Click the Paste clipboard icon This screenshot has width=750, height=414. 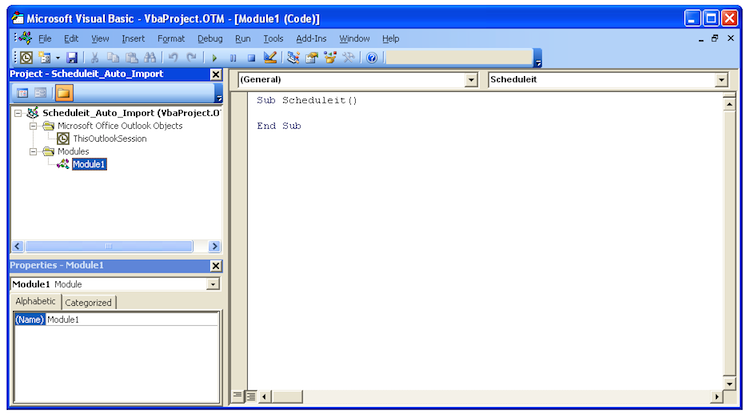pos(132,58)
